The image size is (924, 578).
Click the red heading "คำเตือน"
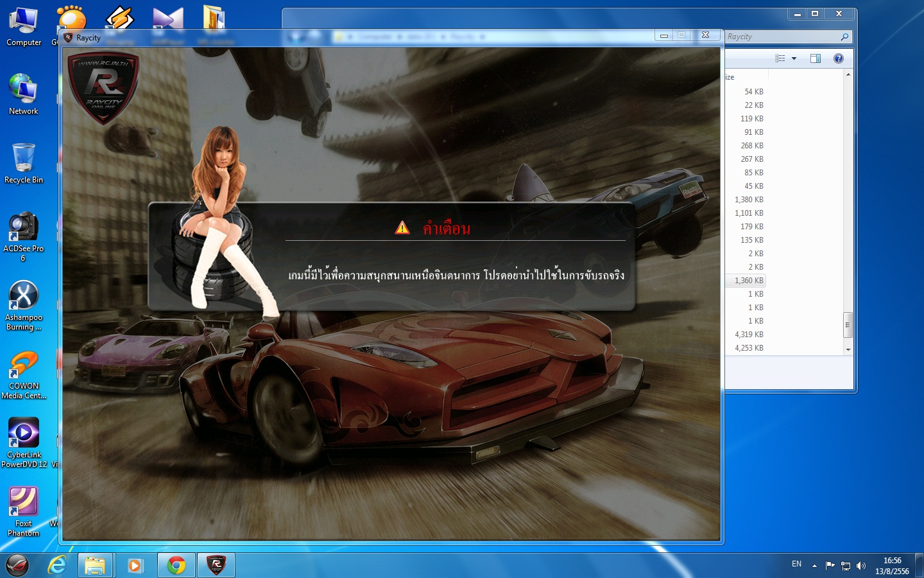447,228
